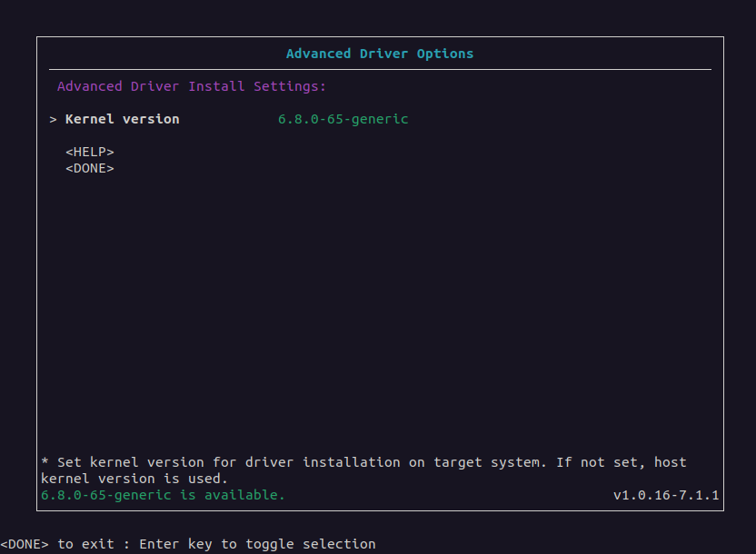756x554 pixels.
Task: Open the <HELP> option
Action: tap(89, 153)
